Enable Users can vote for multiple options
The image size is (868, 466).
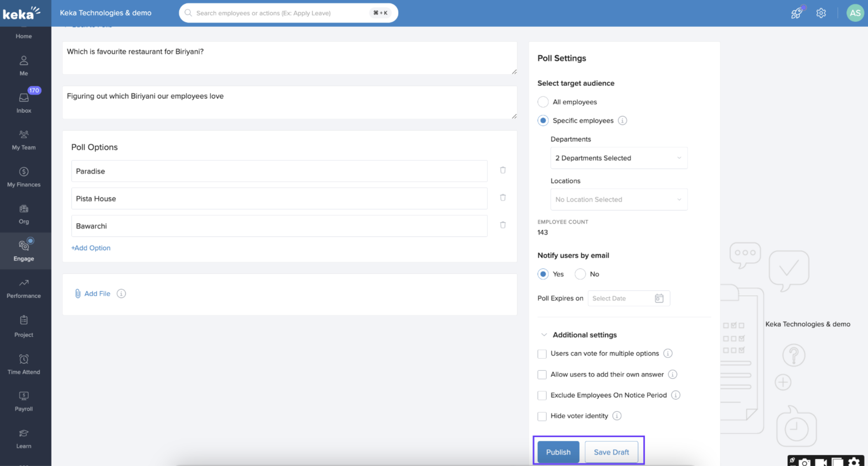click(542, 354)
